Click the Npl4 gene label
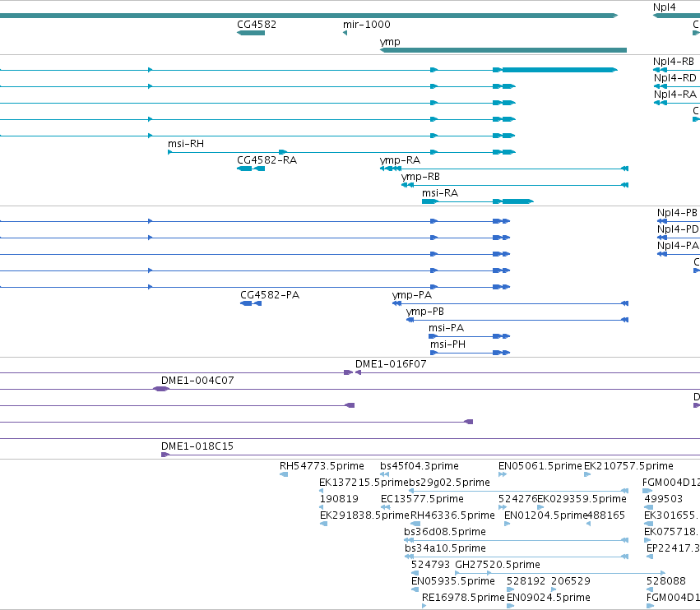700x610 pixels. pos(665,7)
